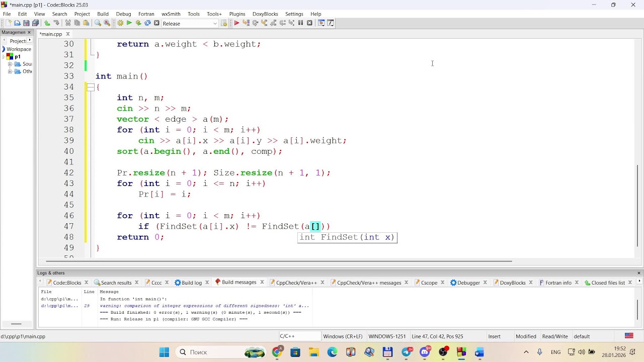Build project with gear icon
The height and width of the screenshot is (362, 644).
coord(120,23)
